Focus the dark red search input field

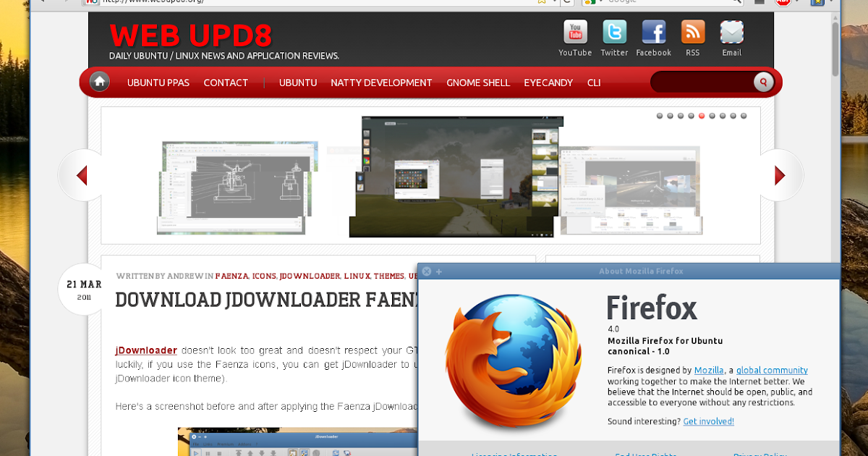(701, 83)
